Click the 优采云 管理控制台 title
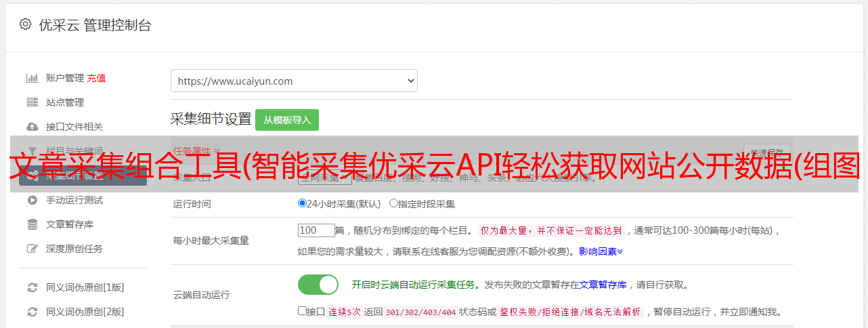 point(94,25)
